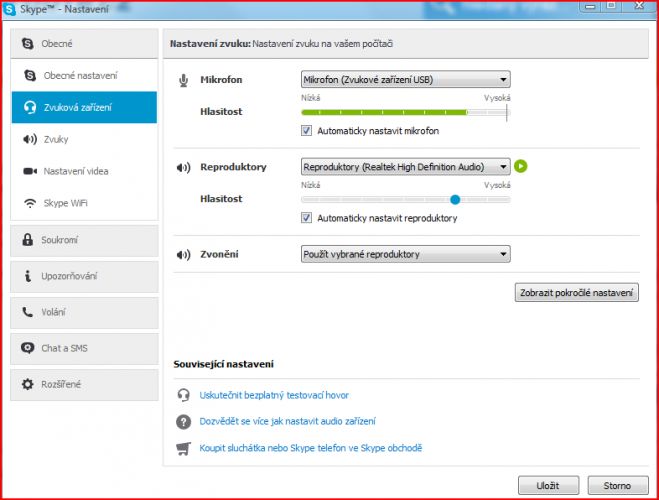Click the speaker icon next to Reproduktory
This screenshot has height=500, width=659.
[183, 168]
